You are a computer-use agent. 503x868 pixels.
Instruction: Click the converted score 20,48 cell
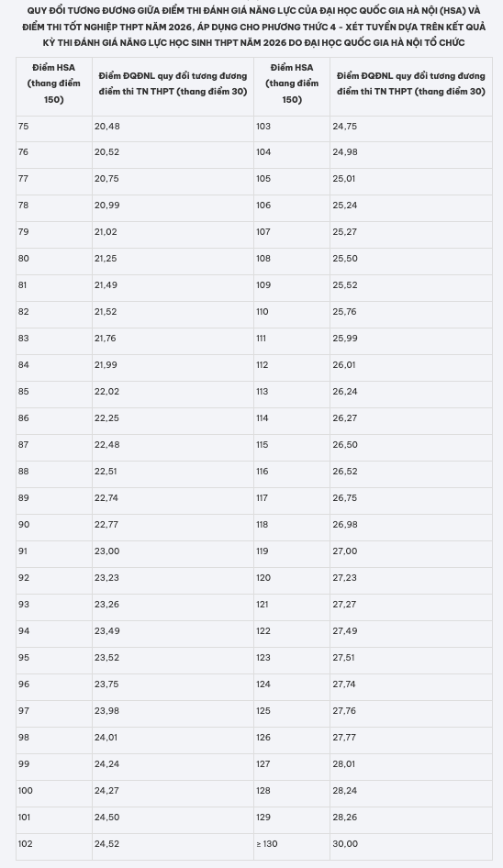(173, 127)
